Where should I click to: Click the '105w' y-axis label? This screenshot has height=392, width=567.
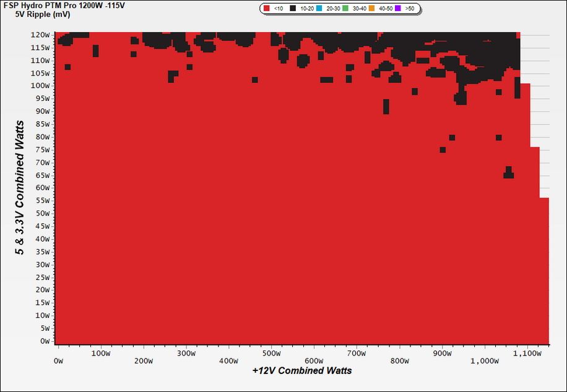point(40,74)
